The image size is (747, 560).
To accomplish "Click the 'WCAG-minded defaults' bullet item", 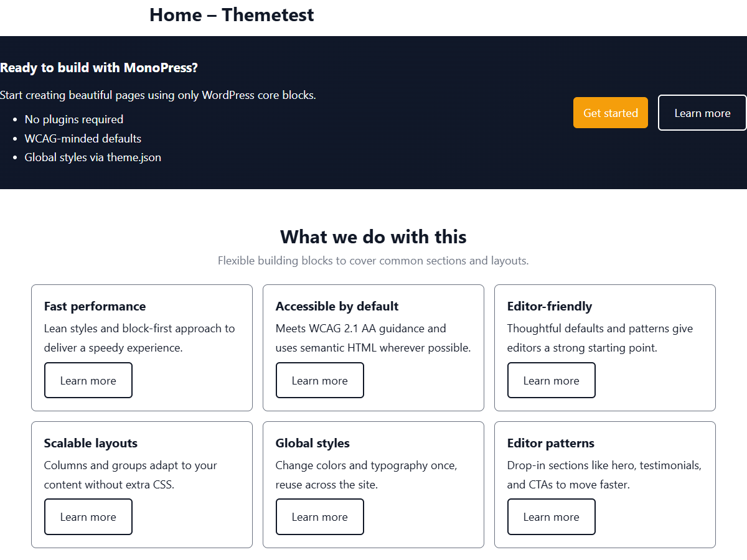I will point(83,138).
